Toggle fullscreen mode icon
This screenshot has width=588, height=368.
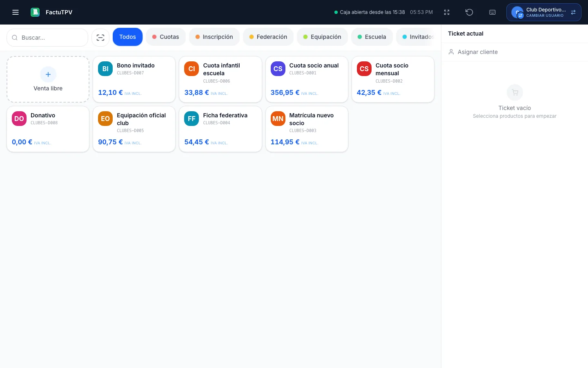pos(447,12)
